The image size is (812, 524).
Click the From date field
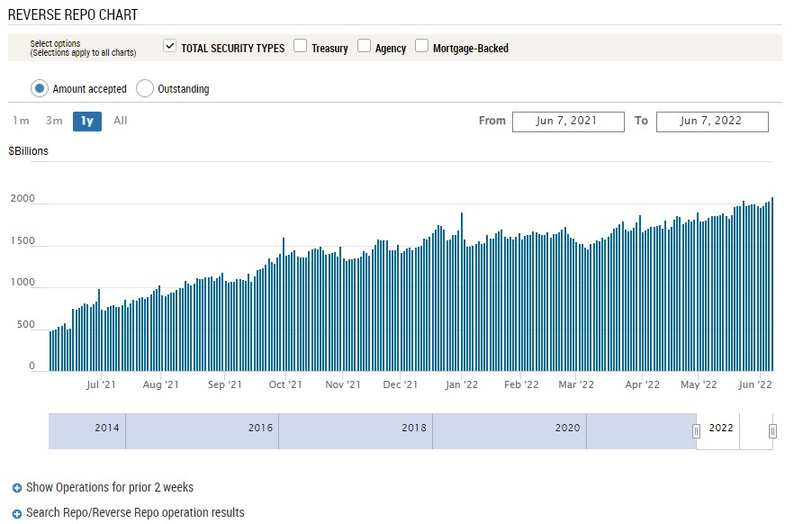pos(567,122)
